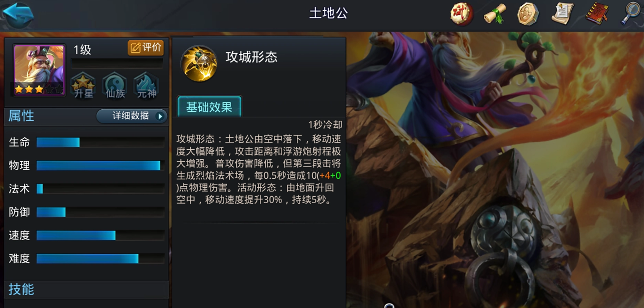Screen dimensions: 644x308
Task: Open the magnifying glass search icon
Action: 630,13
